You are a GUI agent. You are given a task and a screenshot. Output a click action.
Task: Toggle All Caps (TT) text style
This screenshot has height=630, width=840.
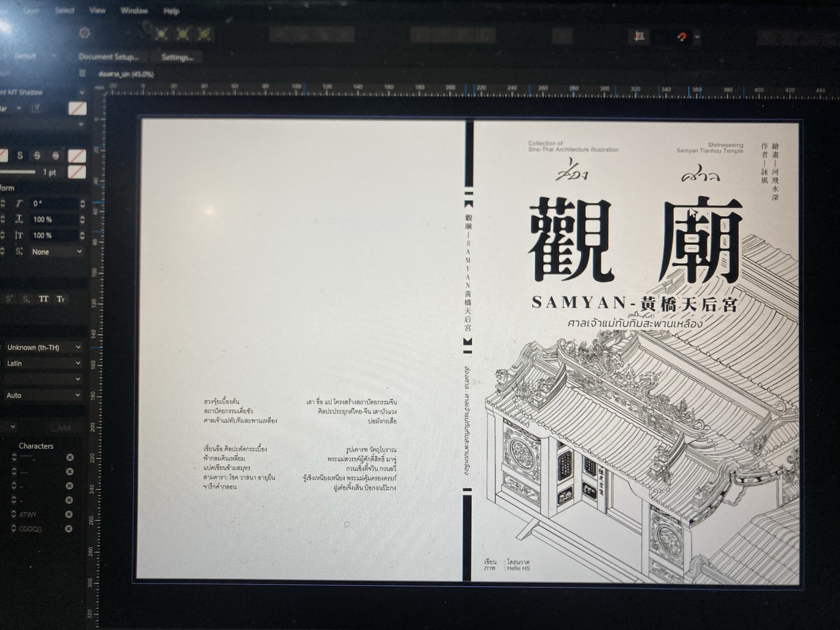(x=44, y=299)
